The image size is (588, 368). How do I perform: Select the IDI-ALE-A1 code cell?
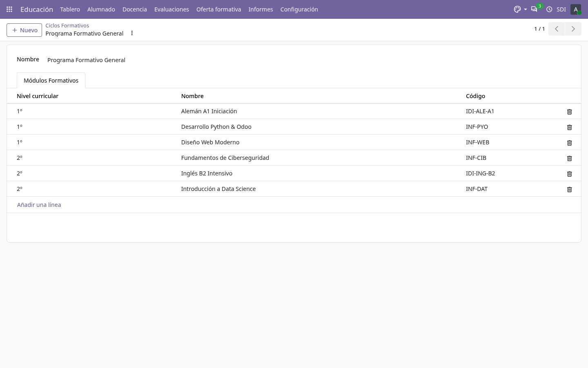pyautogui.click(x=480, y=111)
